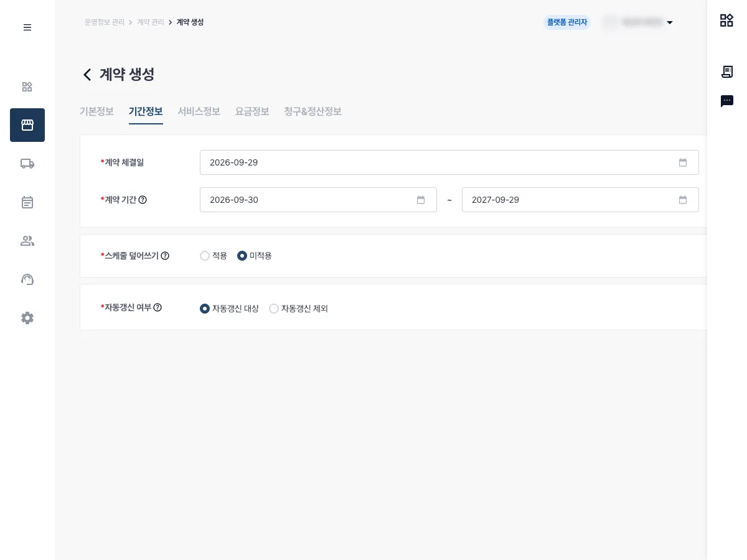Switch to 청구&정산정보 tab

point(312,111)
